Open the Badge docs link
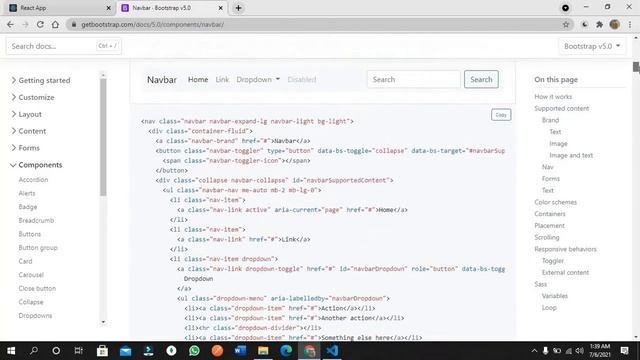 tap(28, 207)
